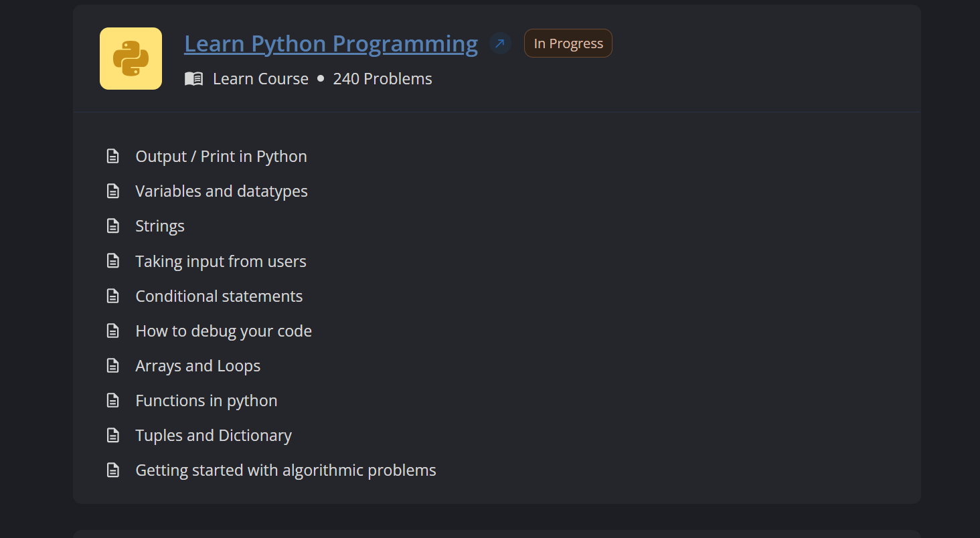980x538 pixels.
Task: Open the Learn Python Programming course link
Action: pyautogui.click(x=331, y=43)
